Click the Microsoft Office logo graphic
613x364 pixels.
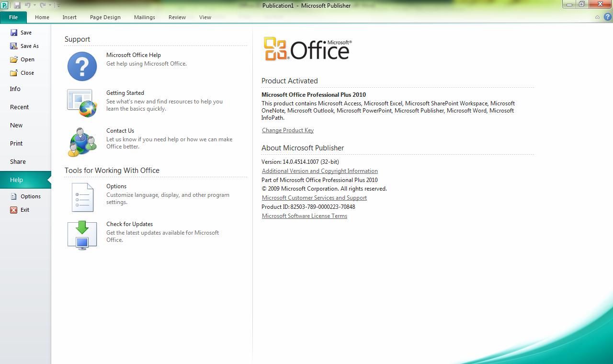[x=306, y=48]
